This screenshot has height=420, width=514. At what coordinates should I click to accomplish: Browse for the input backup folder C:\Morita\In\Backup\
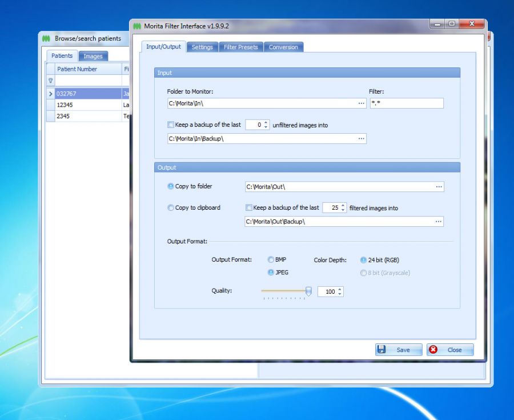click(x=362, y=139)
